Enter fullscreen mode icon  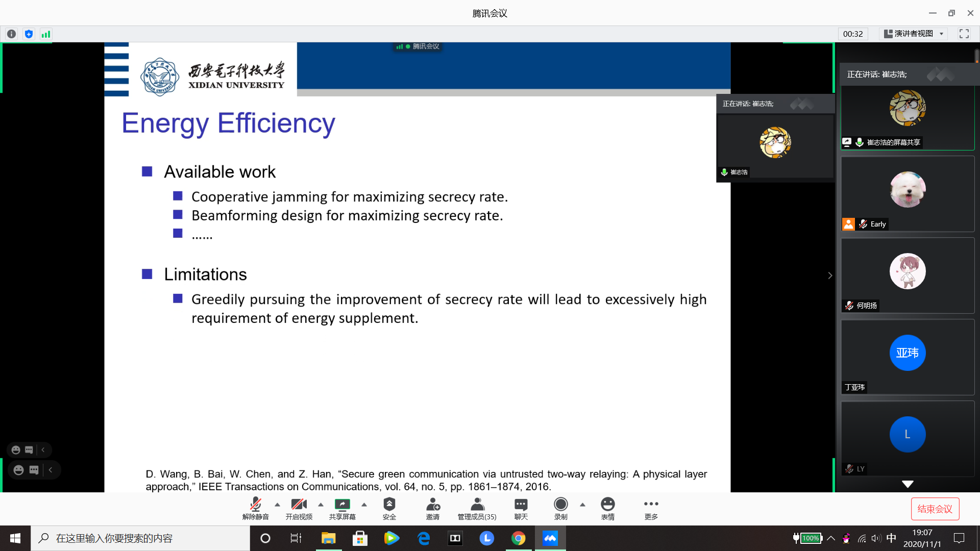964,34
